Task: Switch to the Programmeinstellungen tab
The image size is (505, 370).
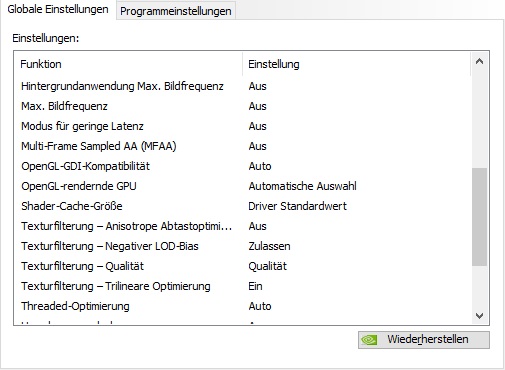Action: tap(176, 11)
